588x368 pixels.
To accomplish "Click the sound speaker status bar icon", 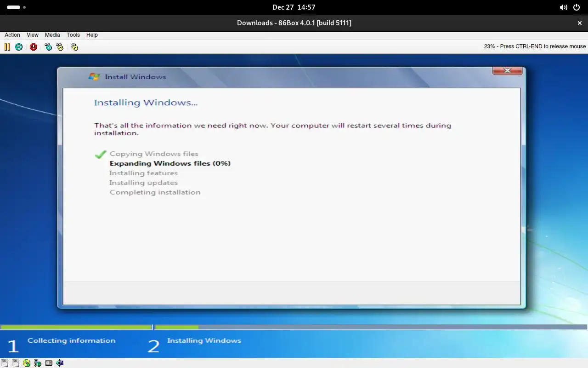I will tap(60, 363).
